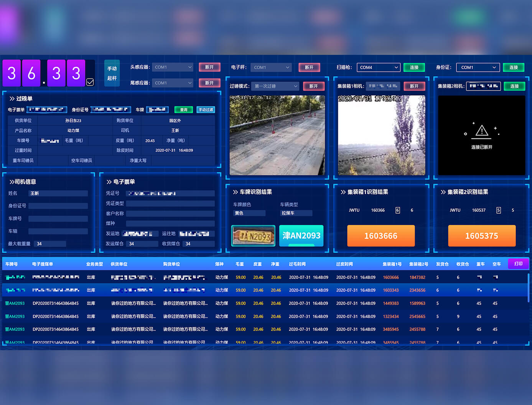Click the cropped license plate photo thumbnail
This screenshot has width=532, height=405.
pyautogui.click(x=253, y=236)
